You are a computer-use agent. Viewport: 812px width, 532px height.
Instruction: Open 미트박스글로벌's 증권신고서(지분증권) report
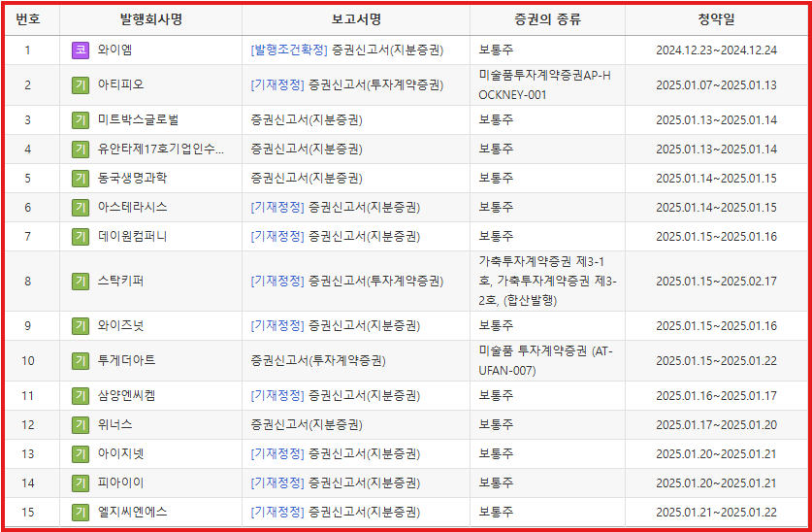tap(307, 120)
